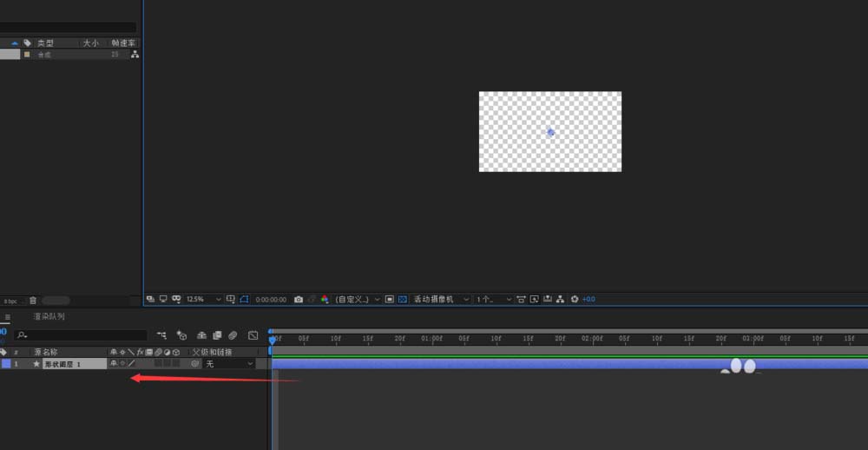The width and height of the screenshot is (868, 450).
Task: Open the 12.5% magnification dropdown
Action: pos(203,299)
